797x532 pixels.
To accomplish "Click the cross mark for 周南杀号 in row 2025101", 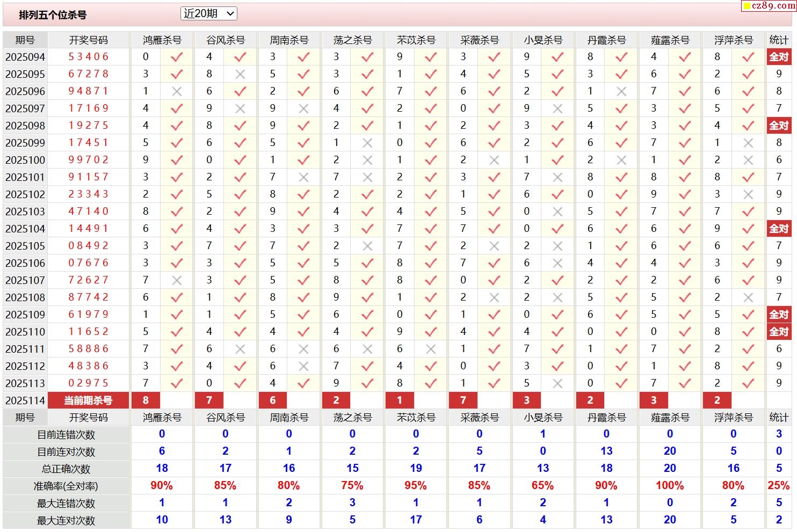I will coord(303,177).
